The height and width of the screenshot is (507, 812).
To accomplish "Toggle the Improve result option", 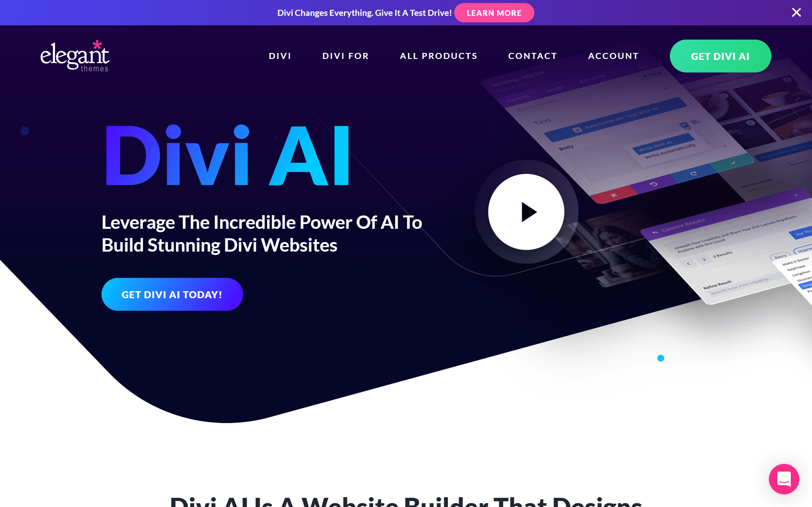I will (803, 249).
